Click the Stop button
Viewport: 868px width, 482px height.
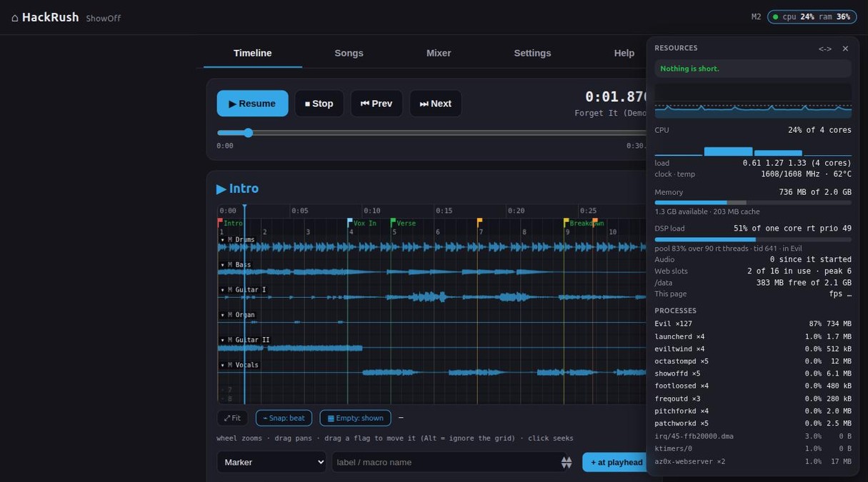pos(319,104)
